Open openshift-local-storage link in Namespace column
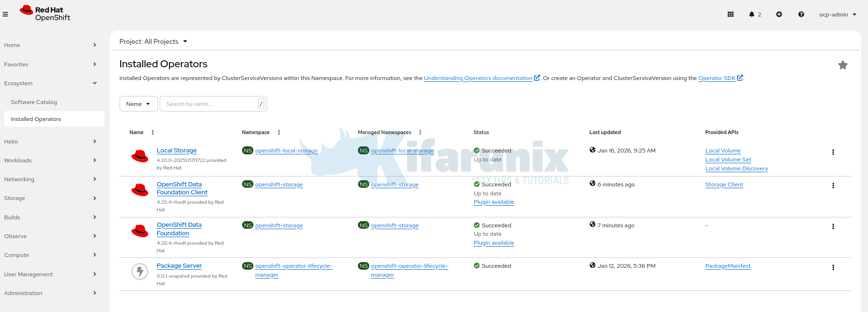868x312 pixels. (x=286, y=151)
